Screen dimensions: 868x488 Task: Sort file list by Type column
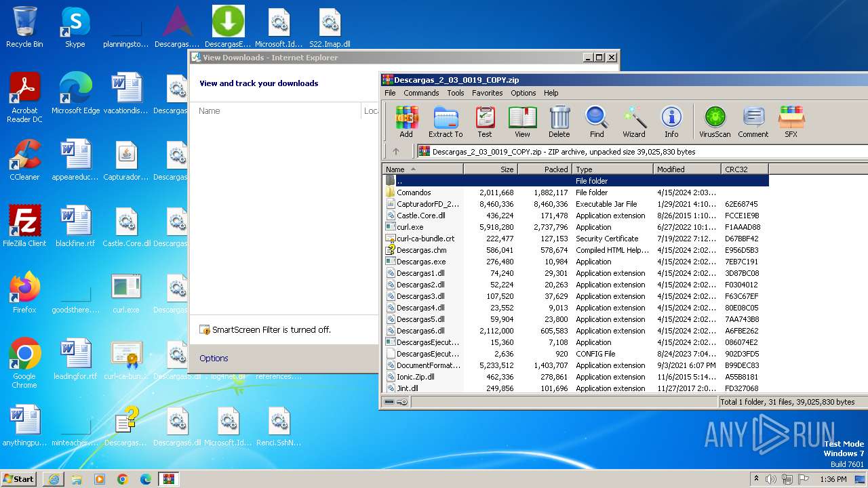click(x=613, y=169)
